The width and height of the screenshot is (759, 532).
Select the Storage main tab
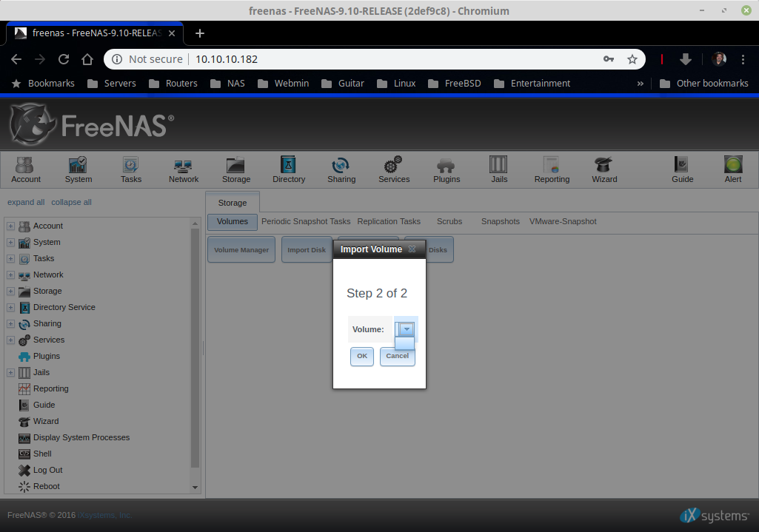click(233, 203)
